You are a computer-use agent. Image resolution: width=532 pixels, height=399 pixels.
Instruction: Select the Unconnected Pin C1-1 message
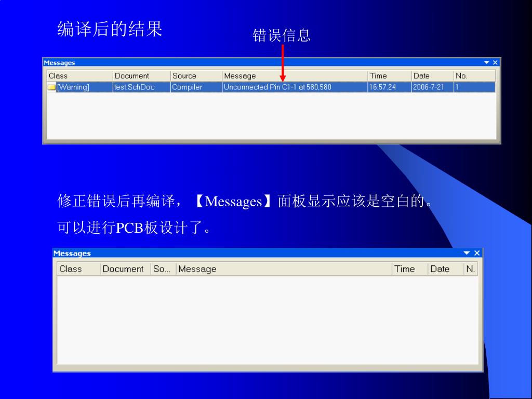coord(295,87)
